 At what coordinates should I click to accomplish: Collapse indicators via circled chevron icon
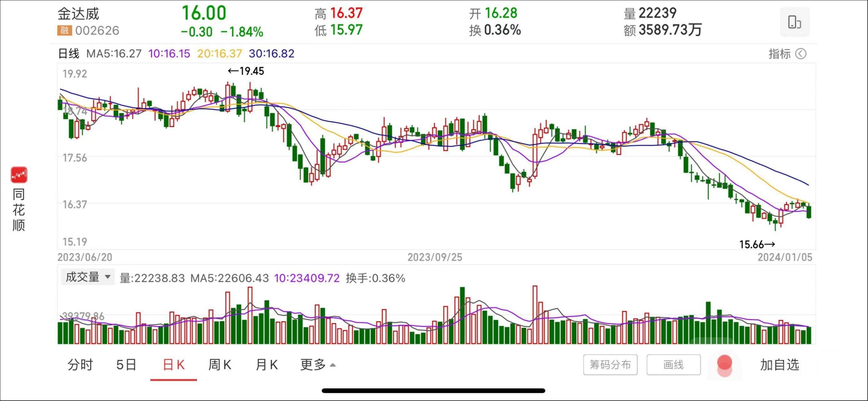(x=801, y=54)
